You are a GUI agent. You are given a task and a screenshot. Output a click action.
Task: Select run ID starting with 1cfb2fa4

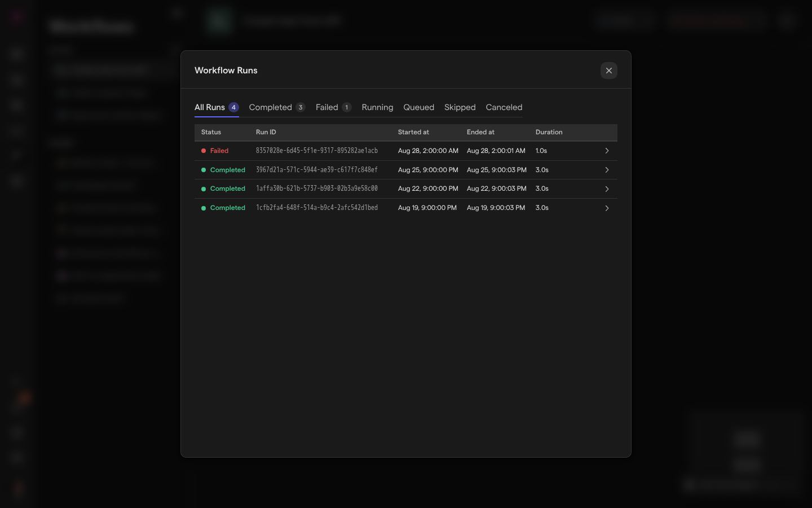point(317,208)
